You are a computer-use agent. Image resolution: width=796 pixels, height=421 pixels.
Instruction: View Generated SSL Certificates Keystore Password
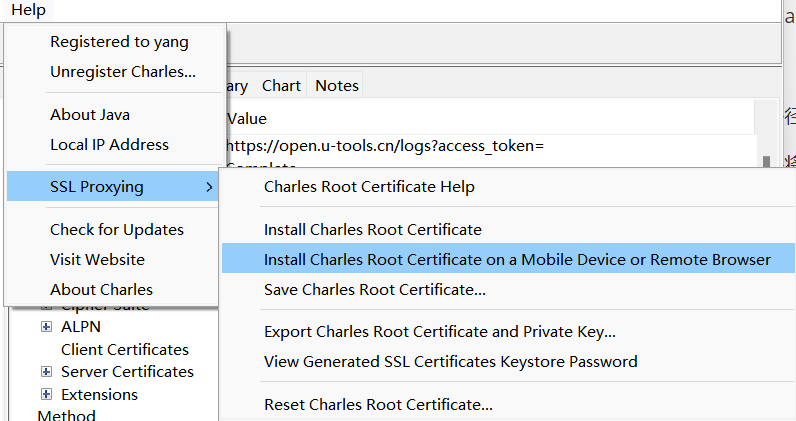click(x=450, y=362)
